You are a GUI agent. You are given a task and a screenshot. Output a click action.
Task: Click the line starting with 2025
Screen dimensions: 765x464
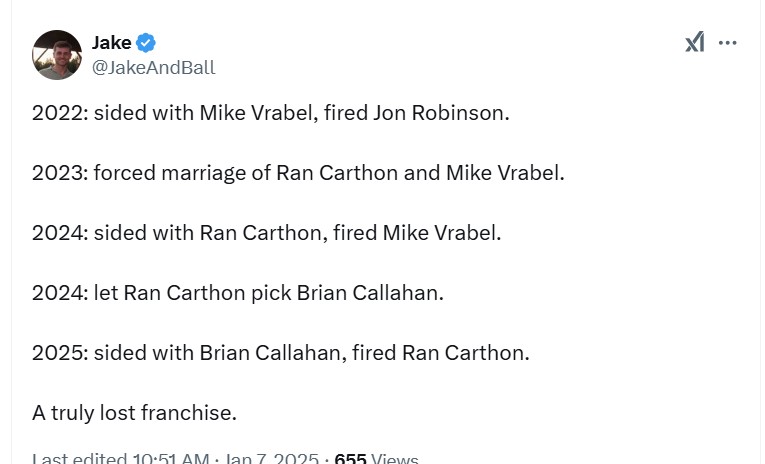tap(280, 353)
